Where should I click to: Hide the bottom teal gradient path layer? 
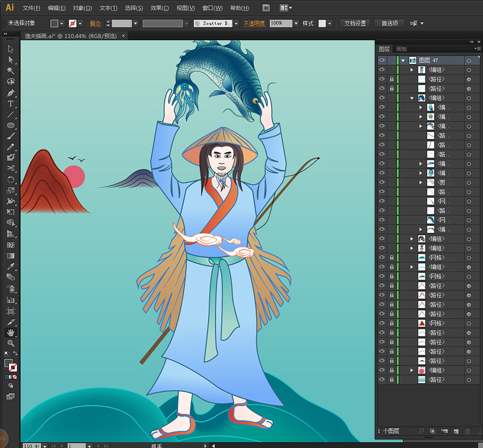[x=382, y=380]
